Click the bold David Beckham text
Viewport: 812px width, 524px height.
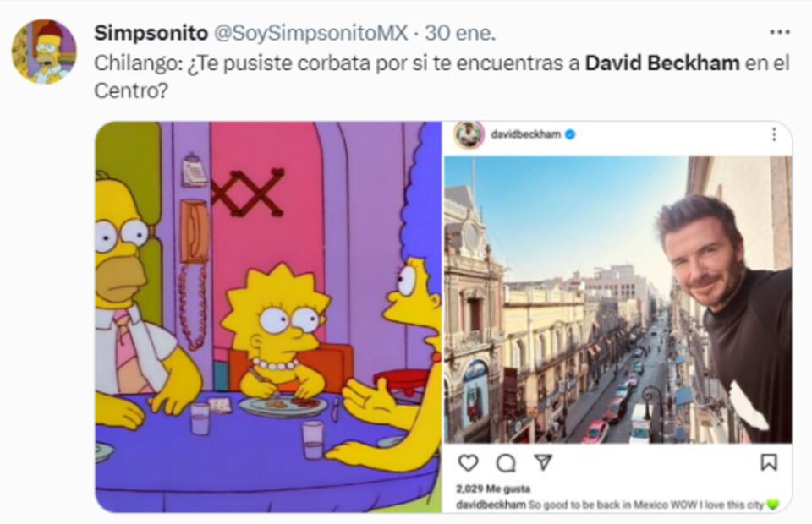[661, 63]
